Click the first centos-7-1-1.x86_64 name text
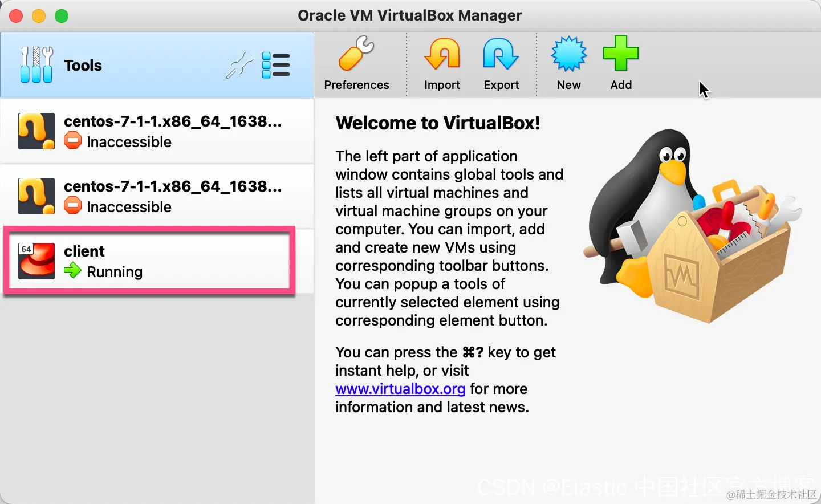This screenshot has width=821, height=504. [173, 121]
